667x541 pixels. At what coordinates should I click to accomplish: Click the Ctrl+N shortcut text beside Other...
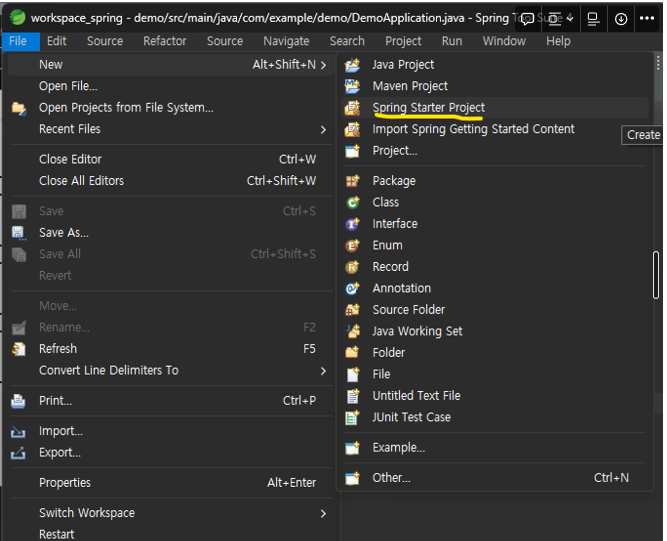point(611,478)
